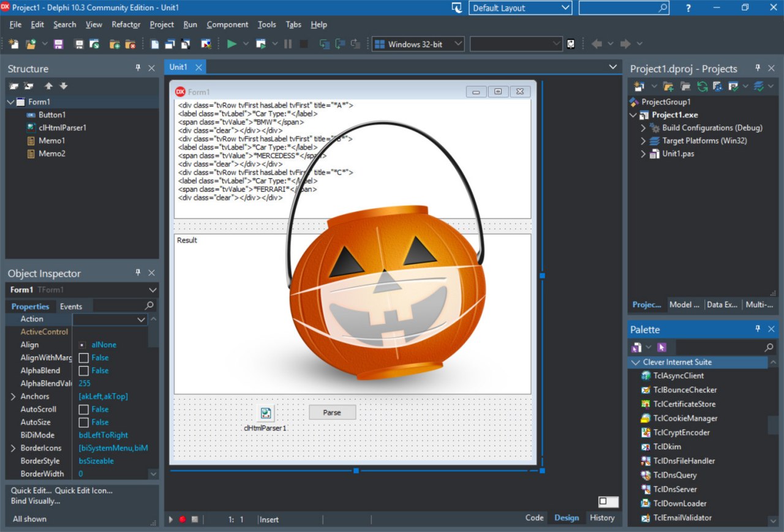Toggle the AutoScroll checkbox
Image resolution: width=784 pixels, height=532 pixels.
pos(84,409)
